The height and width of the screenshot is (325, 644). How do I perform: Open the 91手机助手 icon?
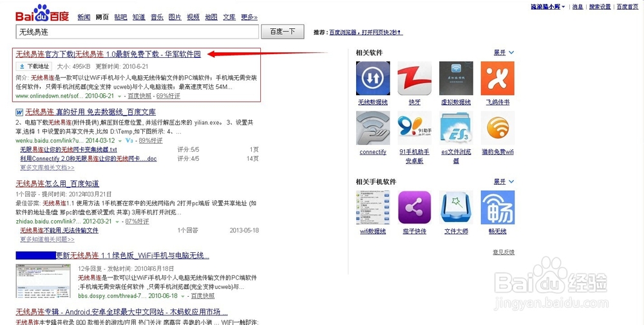pos(414,128)
